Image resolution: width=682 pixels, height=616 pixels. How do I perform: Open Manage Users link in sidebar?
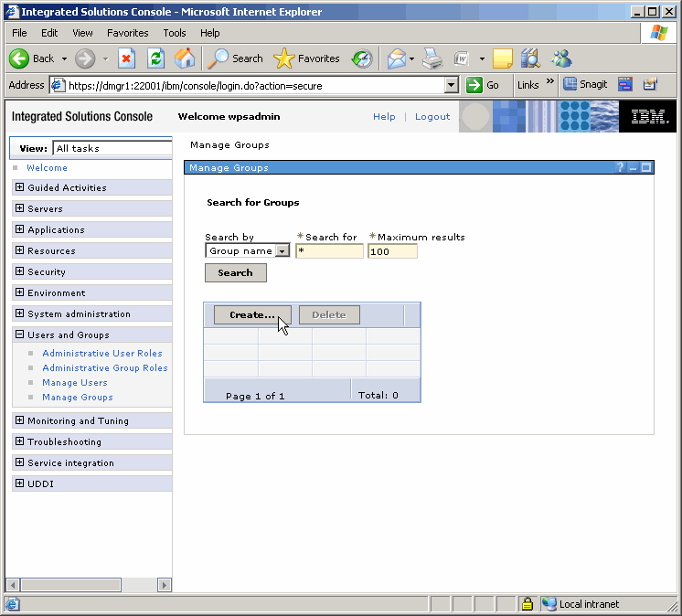point(75,383)
